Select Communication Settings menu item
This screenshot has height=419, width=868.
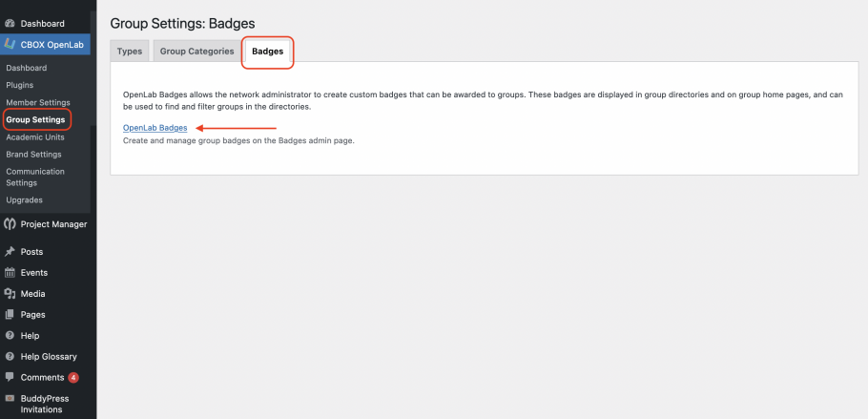pyautogui.click(x=35, y=177)
